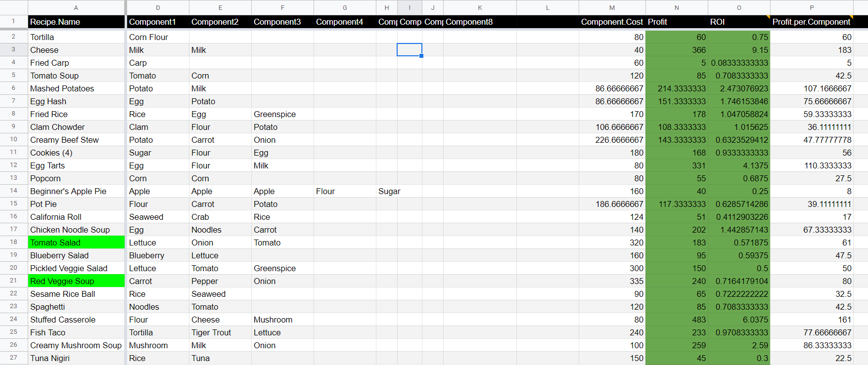Click Chicken Noodle Soup cell
The image size is (868, 365).
[76, 230]
